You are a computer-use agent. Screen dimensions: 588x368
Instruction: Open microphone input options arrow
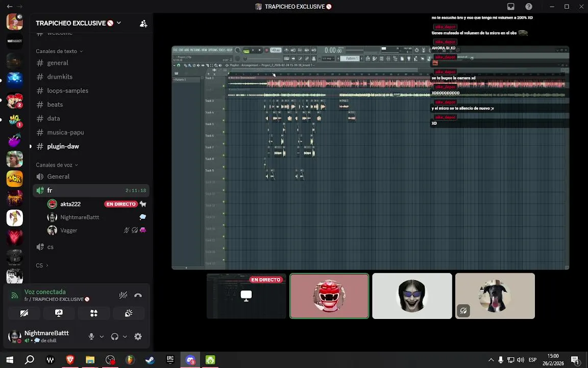click(x=101, y=337)
